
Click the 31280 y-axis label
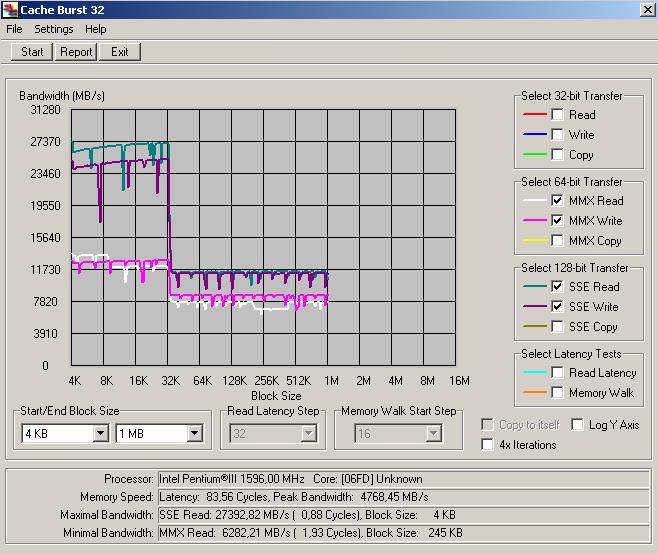pyautogui.click(x=45, y=110)
